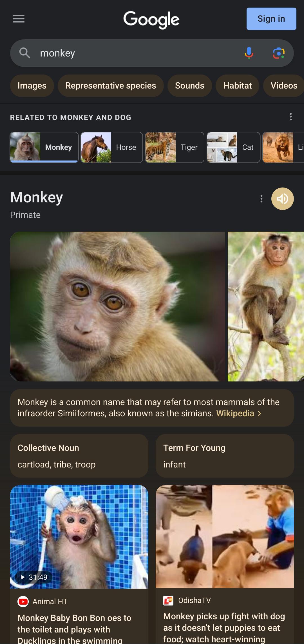
Task: Click the search magnifier icon
Action: [24, 53]
